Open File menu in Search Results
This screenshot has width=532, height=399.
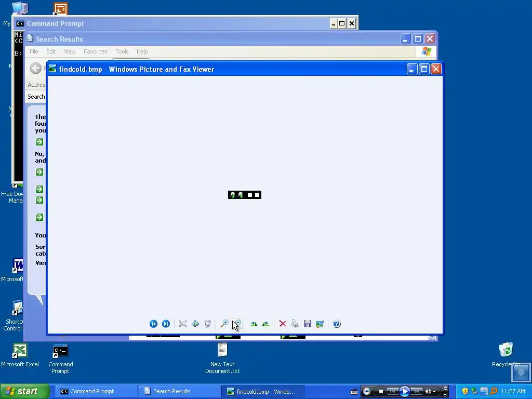34,51
